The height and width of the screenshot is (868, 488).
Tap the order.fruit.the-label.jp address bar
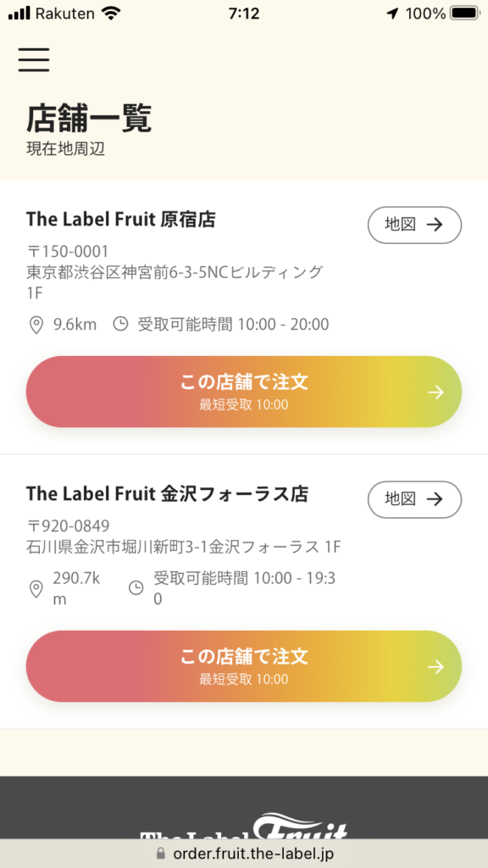244,853
